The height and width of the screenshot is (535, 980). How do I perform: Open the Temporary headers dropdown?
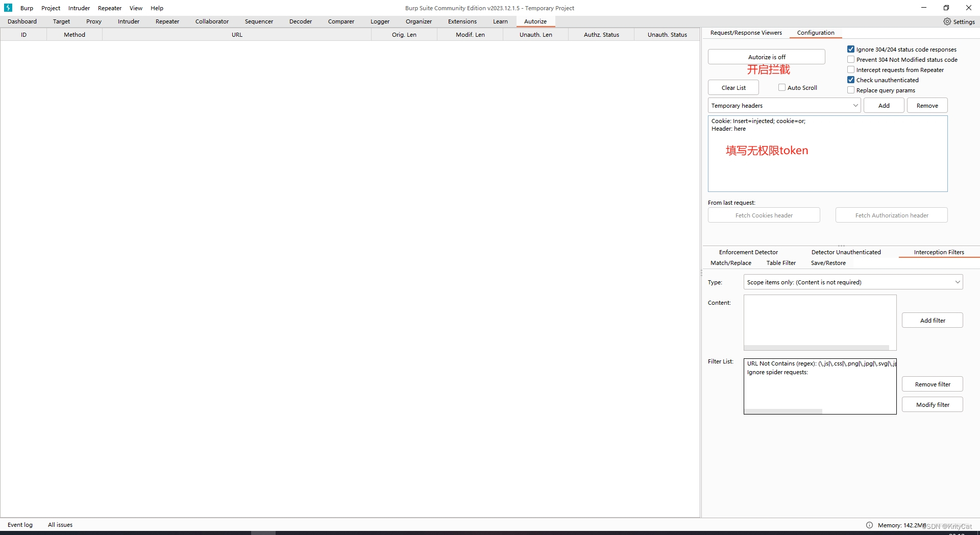[785, 105]
